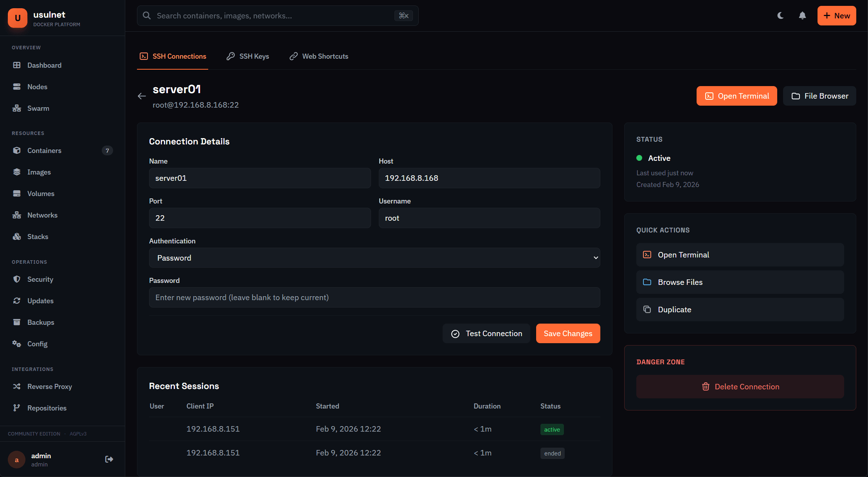This screenshot has width=868, height=477.
Task: Switch to the SSH Keys tab
Action: (x=254, y=56)
